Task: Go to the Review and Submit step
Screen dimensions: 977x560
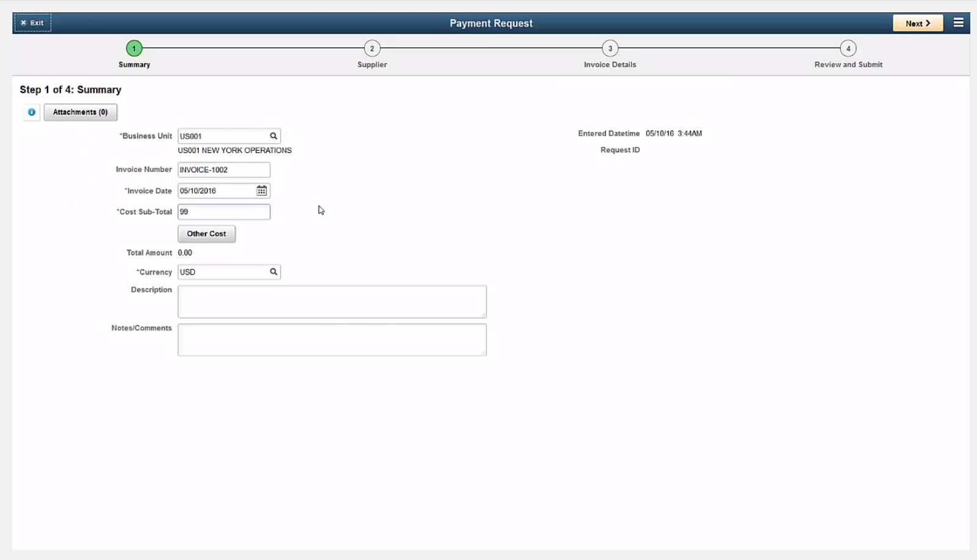Action: pyautogui.click(x=848, y=48)
